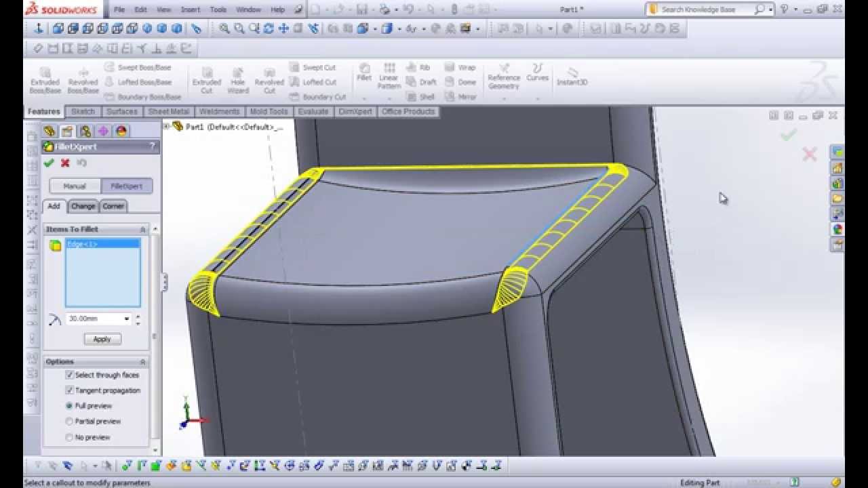Confirm with the green check in the viewport corner

[x=787, y=136]
